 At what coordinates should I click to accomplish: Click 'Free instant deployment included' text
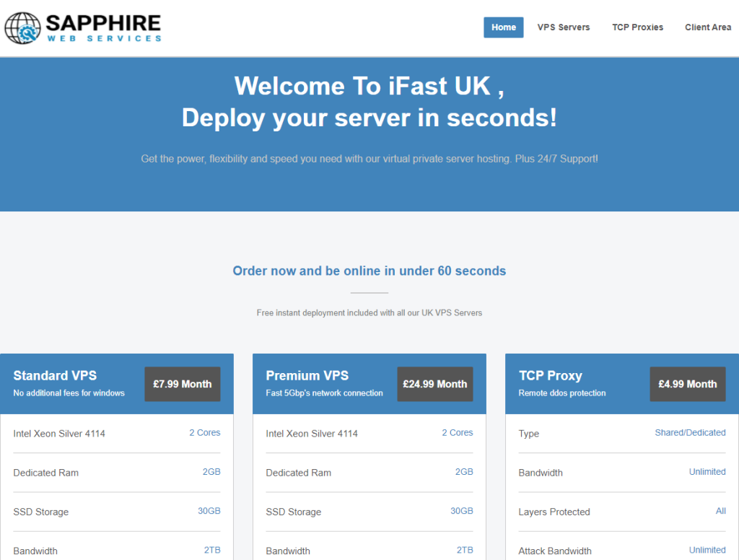[369, 313]
